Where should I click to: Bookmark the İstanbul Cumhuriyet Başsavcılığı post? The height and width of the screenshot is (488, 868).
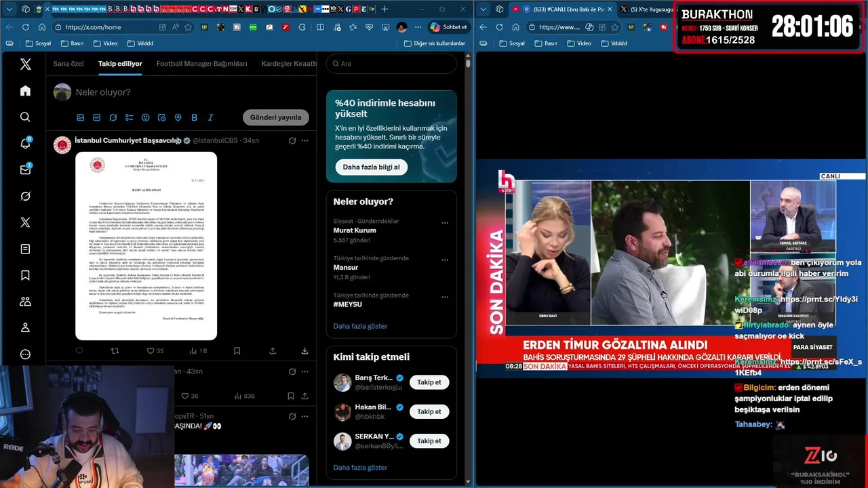[237, 351]
